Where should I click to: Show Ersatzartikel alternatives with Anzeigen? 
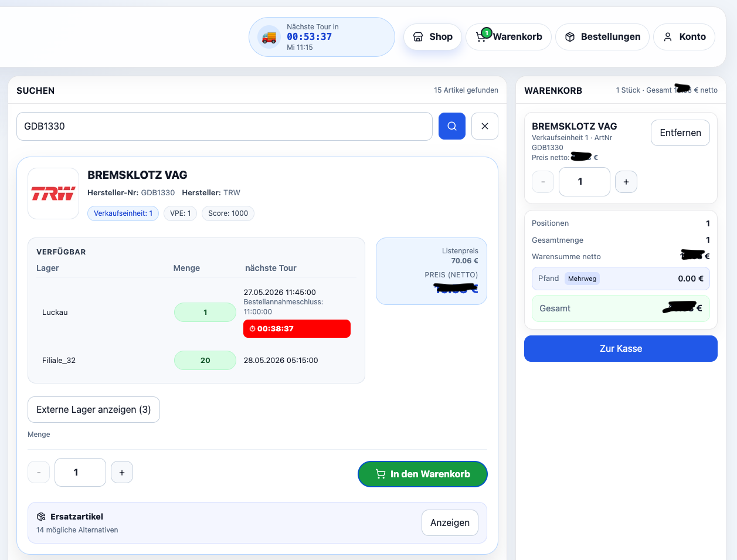coord(450,522)
